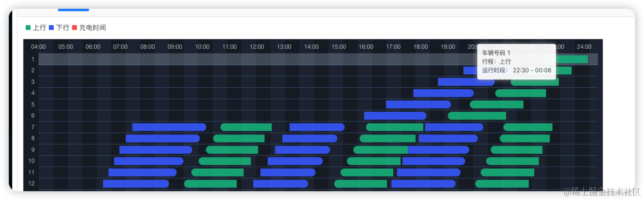Click the blue trip bar in row 5

point(418,105)
